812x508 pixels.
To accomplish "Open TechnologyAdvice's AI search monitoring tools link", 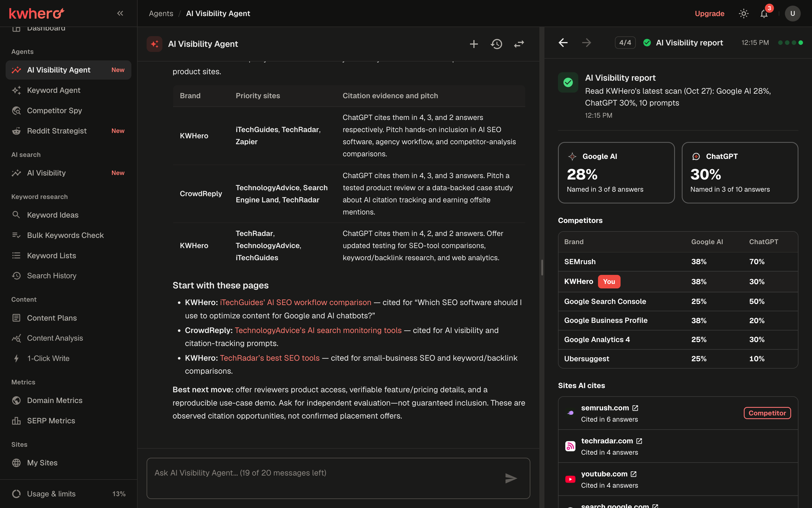I will pos(318,330).
